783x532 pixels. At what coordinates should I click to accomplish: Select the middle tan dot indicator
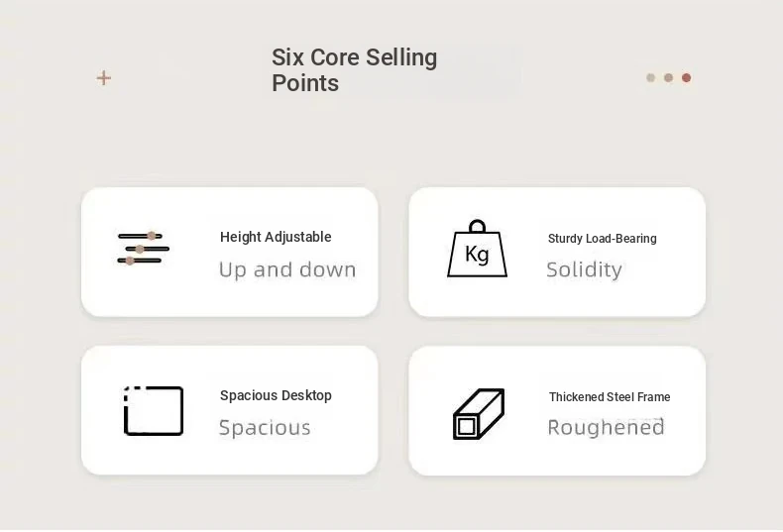coord(669,78)
